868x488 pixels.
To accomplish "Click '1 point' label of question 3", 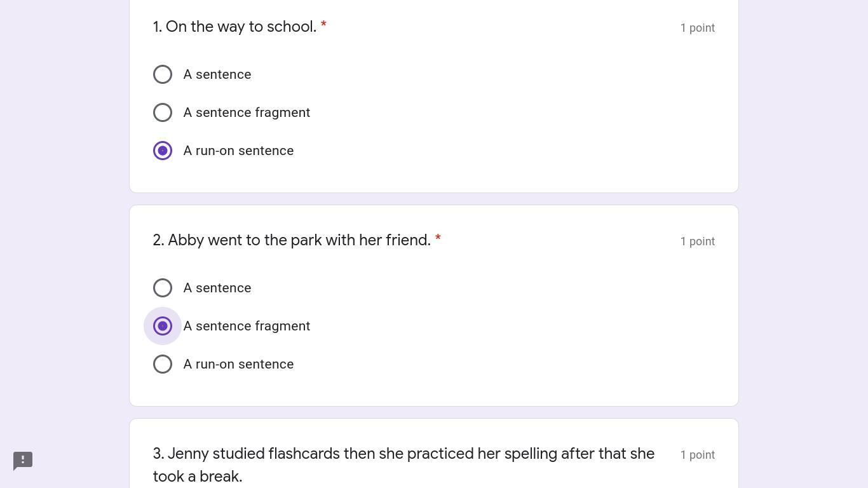I will tap(697, 455).
